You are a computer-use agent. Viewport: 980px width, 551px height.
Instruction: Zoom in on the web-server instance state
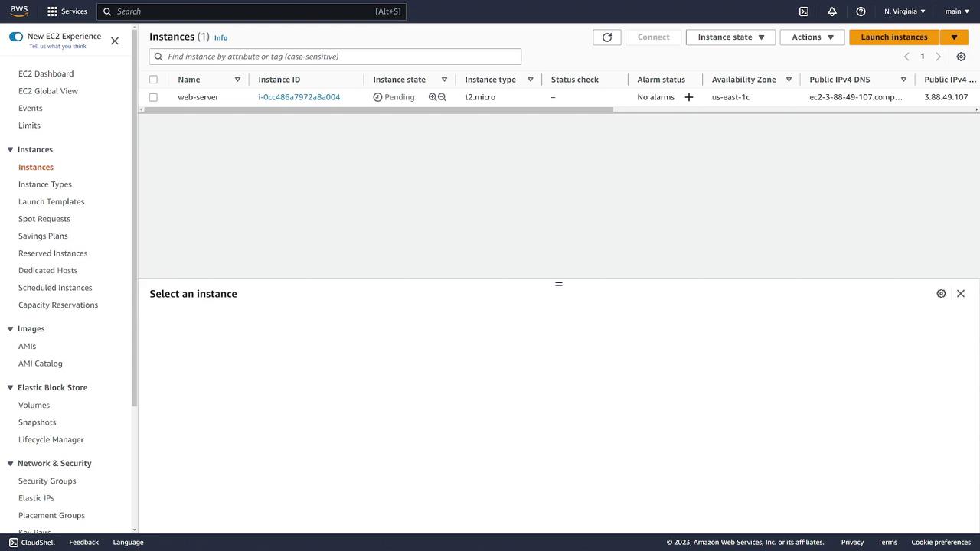[433, 97]
